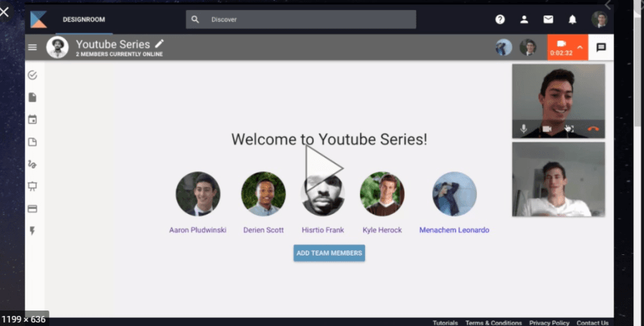Expand the hamburger navigation menu
The image size is (644, 326).
pos(32,48)
